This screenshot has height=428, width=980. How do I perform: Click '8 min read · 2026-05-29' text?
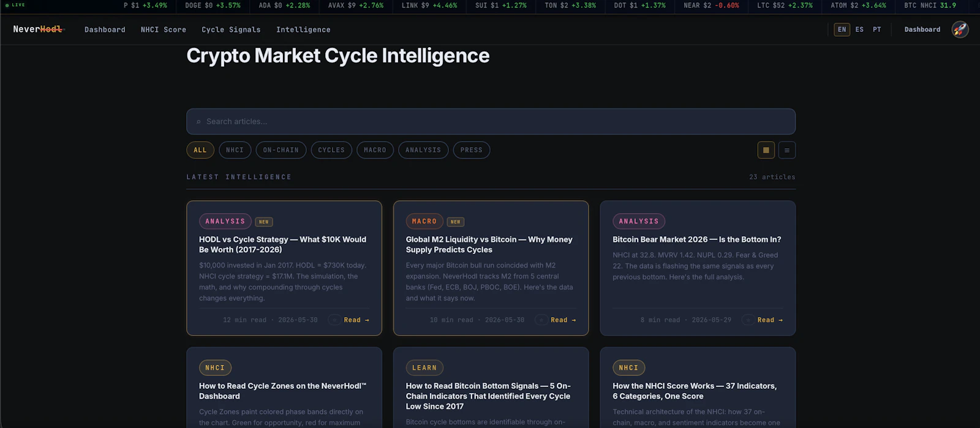686,320
